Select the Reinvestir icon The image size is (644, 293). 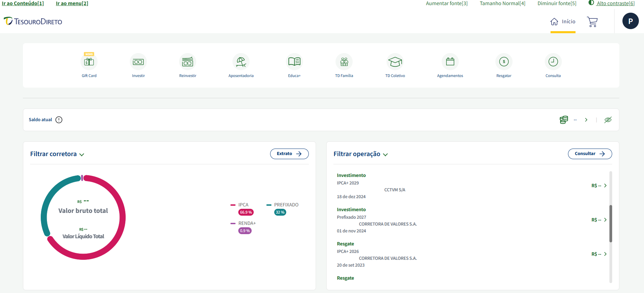(x=188, y=62)
